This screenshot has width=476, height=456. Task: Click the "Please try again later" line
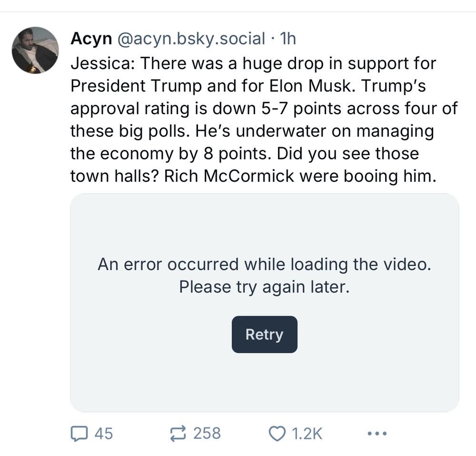pyautogui.click(x=264, y=287)
